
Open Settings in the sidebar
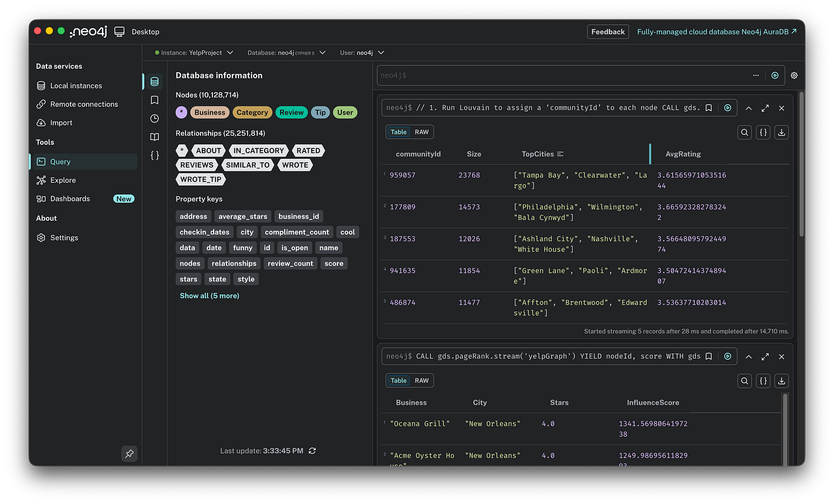click(x=84, y=238)
